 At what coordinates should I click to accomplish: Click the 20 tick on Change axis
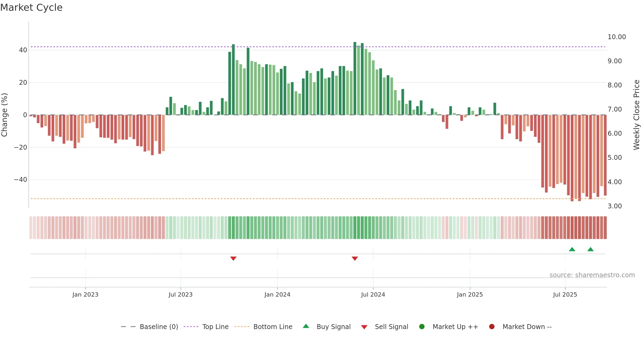pos(23,83)
